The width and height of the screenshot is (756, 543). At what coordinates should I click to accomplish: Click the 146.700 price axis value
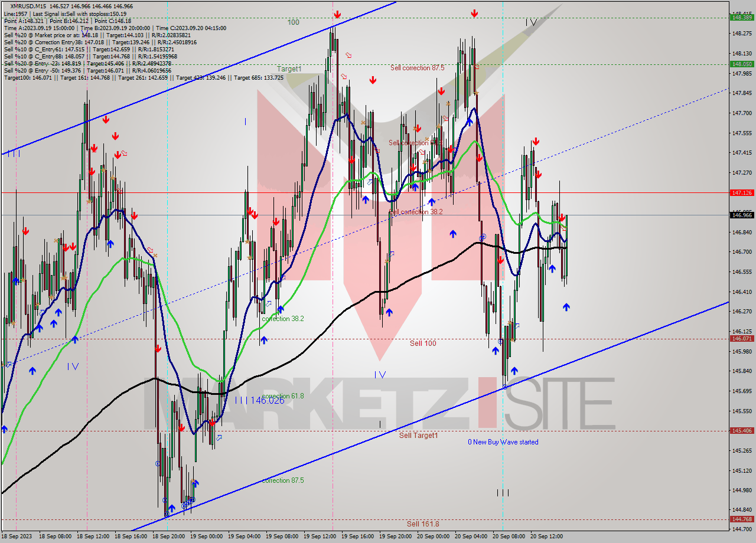click(742, 251)
